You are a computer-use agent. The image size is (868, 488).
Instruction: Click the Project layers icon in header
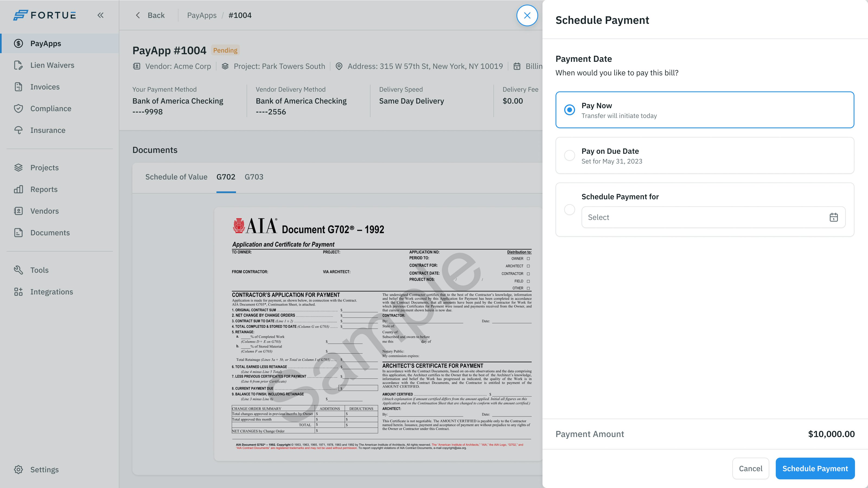point(225,66)
